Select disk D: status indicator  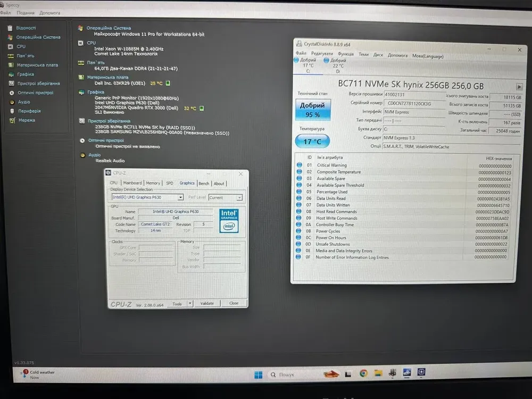tap(336, 63)
